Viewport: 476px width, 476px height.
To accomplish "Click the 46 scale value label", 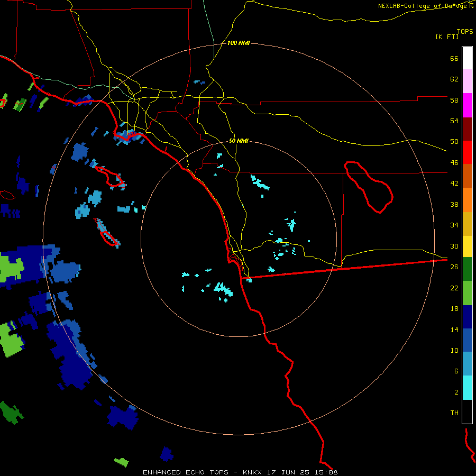I will pos(454,163).
